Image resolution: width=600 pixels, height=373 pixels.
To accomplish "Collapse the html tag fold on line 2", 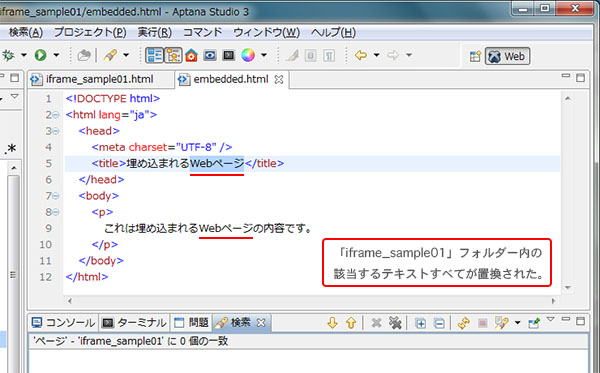I will pos(56,115).
